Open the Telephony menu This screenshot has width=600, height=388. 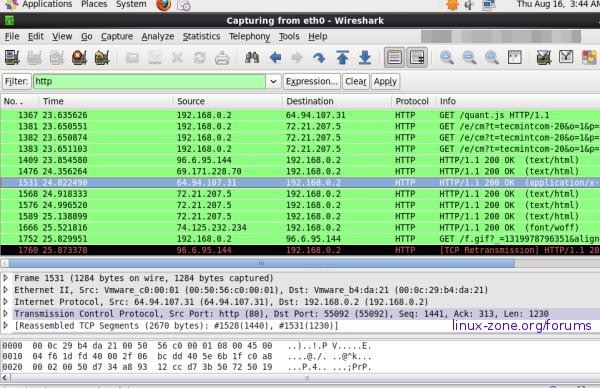pyautogui.click(x=249, y=36)
